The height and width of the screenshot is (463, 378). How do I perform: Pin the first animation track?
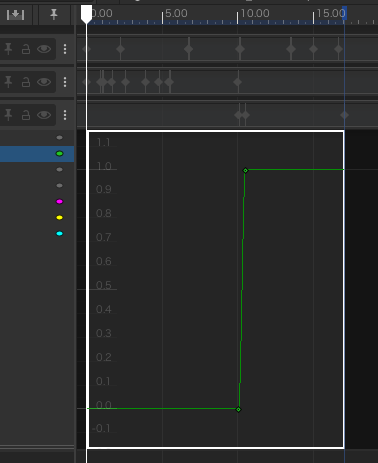tap(9, 49)
